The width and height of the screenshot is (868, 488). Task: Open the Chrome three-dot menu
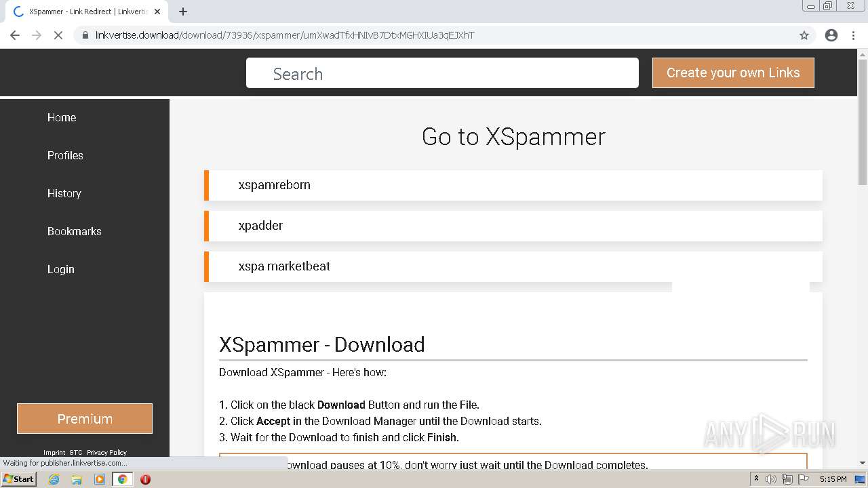click(853, 35)
